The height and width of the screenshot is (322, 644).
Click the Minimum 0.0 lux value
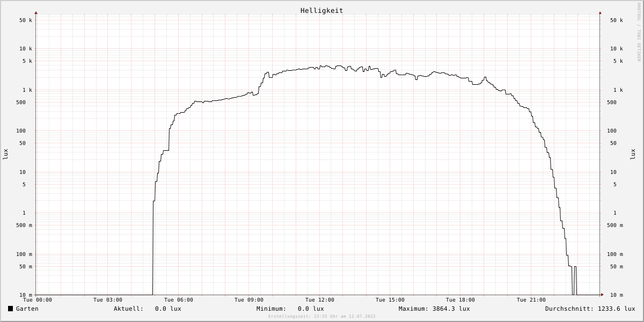311,309
